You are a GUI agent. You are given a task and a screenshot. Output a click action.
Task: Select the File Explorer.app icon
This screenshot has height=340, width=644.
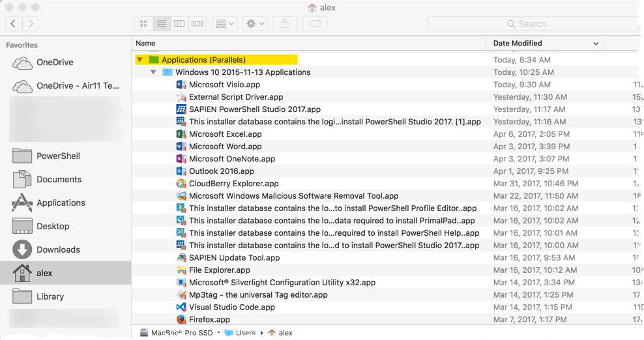coord(181,270)
